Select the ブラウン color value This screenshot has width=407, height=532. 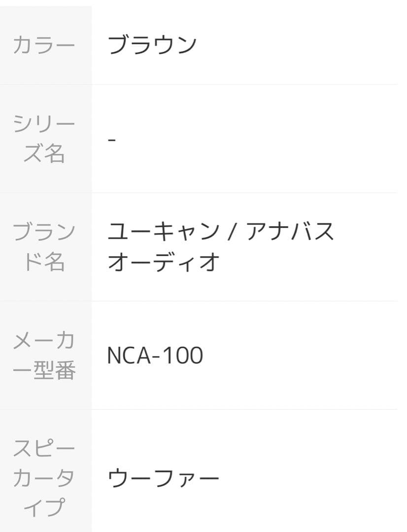(152, 45)
